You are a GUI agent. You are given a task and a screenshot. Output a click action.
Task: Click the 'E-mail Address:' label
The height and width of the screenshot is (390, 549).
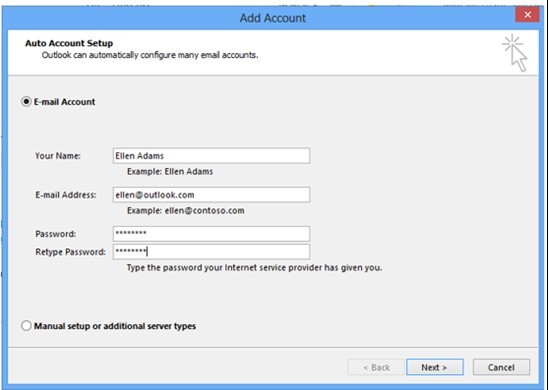tap(66, 195)
